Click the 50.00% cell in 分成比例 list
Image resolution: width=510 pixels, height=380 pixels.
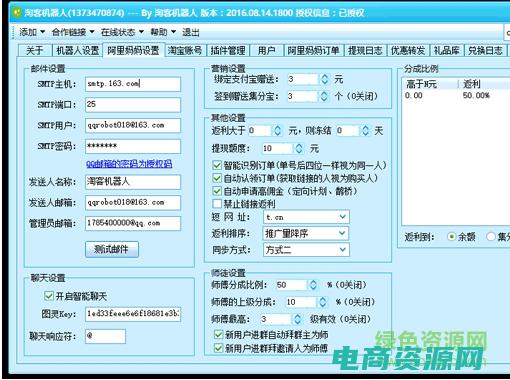(476, 96)
